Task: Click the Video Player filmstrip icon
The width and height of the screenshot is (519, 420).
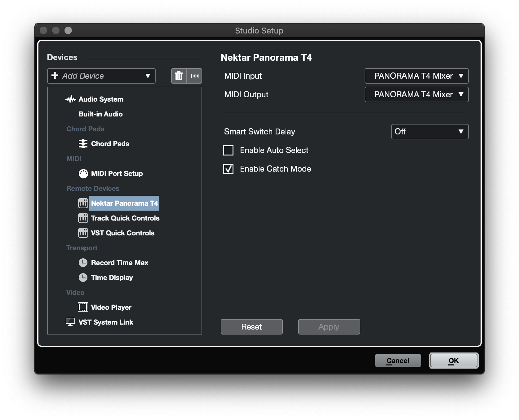Action: (x=83, y=307)
